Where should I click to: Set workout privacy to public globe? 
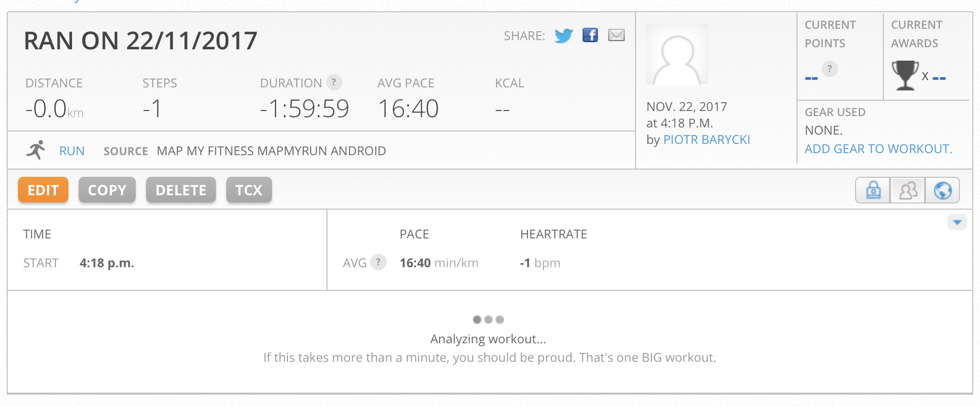pyautogui.click(x=942, y=190)
